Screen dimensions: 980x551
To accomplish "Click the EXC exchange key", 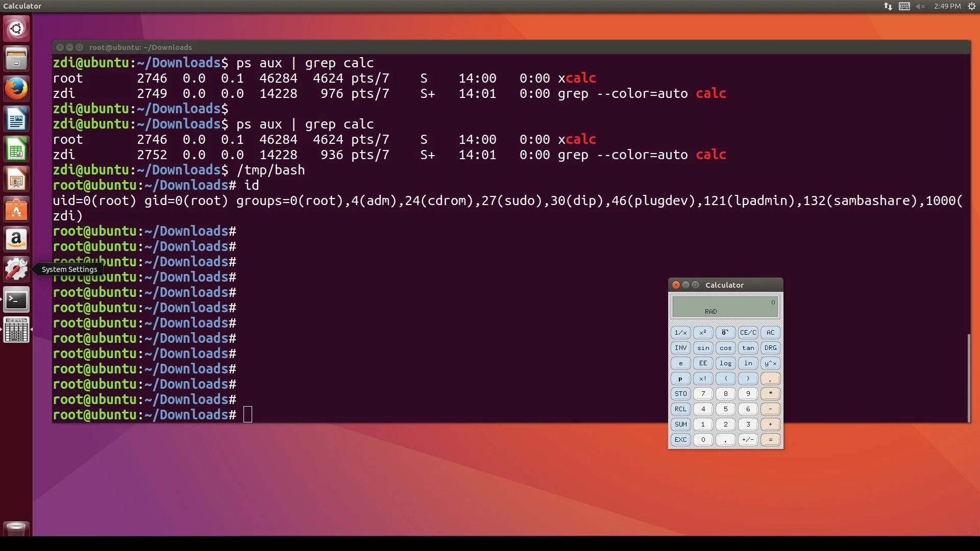I will (x=681, y=440).
